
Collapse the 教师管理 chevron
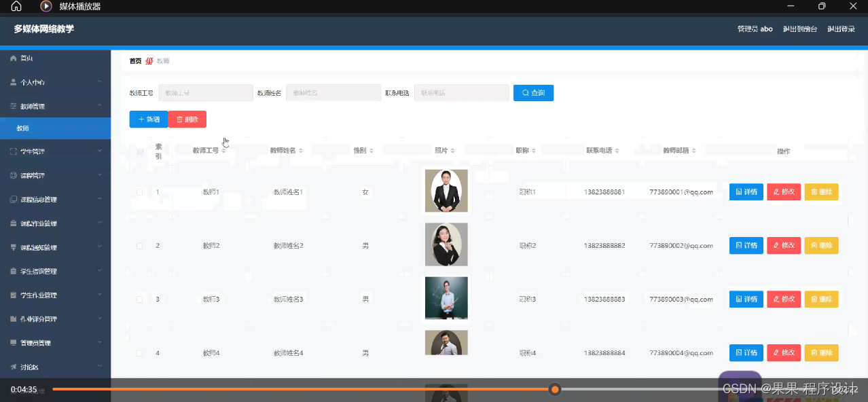[x=100, y=106]
